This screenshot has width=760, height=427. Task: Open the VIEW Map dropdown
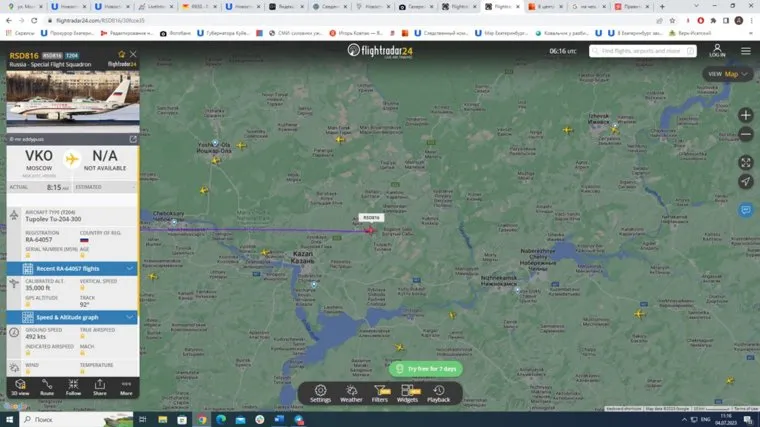tap(728, 74)
